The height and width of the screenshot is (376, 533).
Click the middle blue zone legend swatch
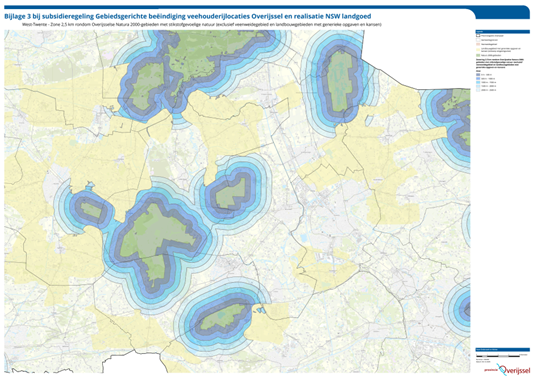478,82
